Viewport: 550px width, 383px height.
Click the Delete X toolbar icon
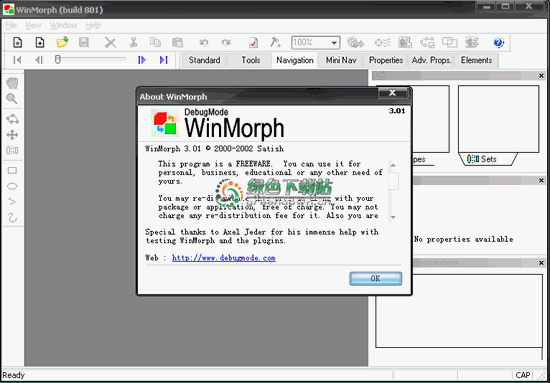[110, 43]
